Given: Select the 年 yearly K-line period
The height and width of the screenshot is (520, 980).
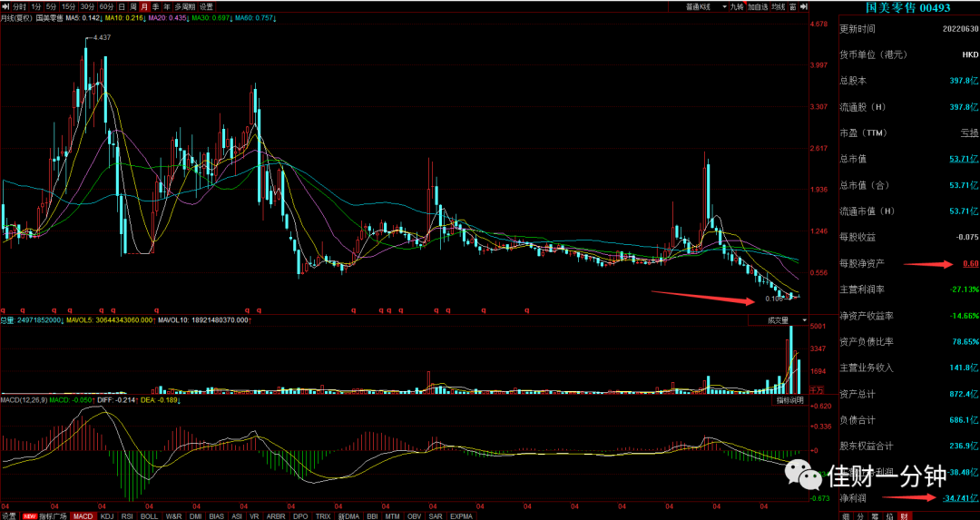Looking at the screenshot, I should click(x=167, y=6).
